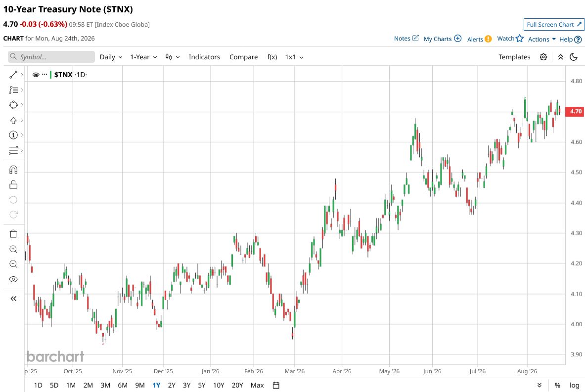Collapse the chart header panel
585x392 pixels.
click(x=560, y=57)
